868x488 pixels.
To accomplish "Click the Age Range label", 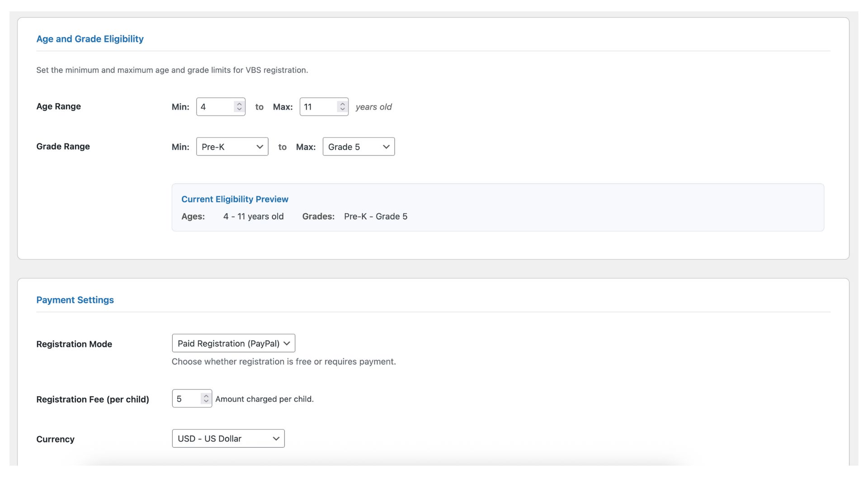I will [58, 106].
